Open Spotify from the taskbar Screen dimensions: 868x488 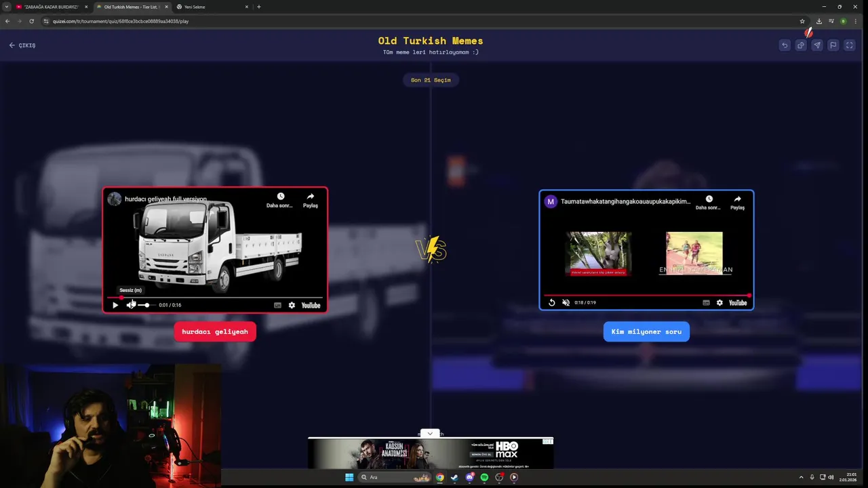pyautogui.click(x=484, y=477)
